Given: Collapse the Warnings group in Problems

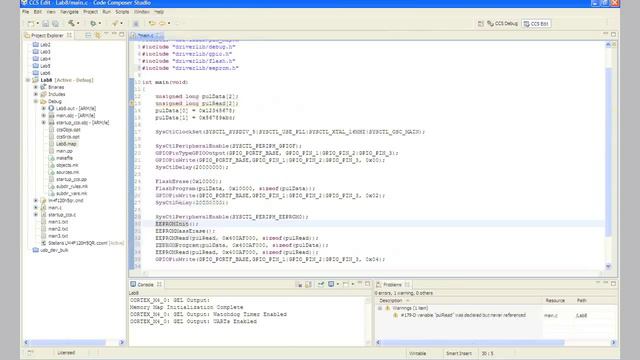Looking at the screenshot, I should (380, 308).
